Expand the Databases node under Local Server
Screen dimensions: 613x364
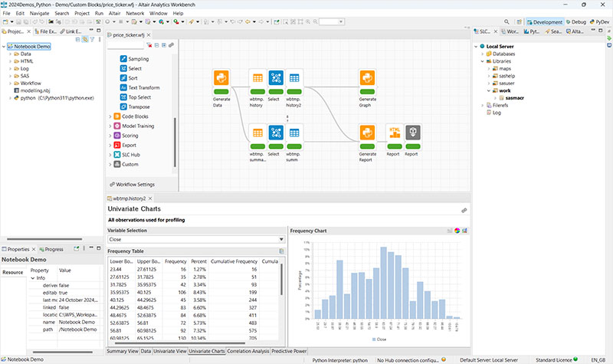tap(484, 54)
